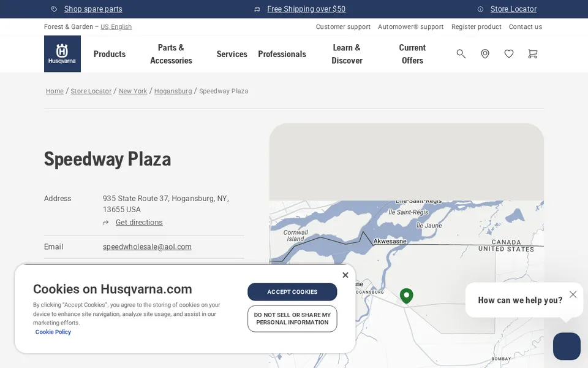
Task: Dismiss the 'How can we help you?' bubble
Action: click(x=573, y=294)
